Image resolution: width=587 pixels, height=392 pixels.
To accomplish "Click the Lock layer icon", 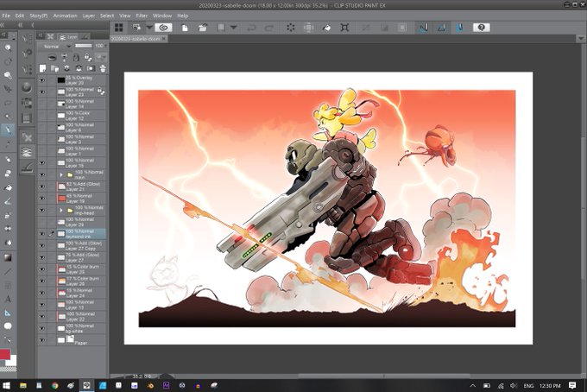I will pos(76,57).
